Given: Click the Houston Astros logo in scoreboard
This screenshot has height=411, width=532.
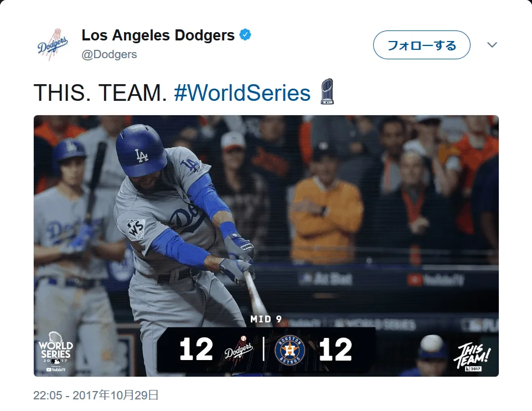Looking at the screenshot, I should coord(290,351).
